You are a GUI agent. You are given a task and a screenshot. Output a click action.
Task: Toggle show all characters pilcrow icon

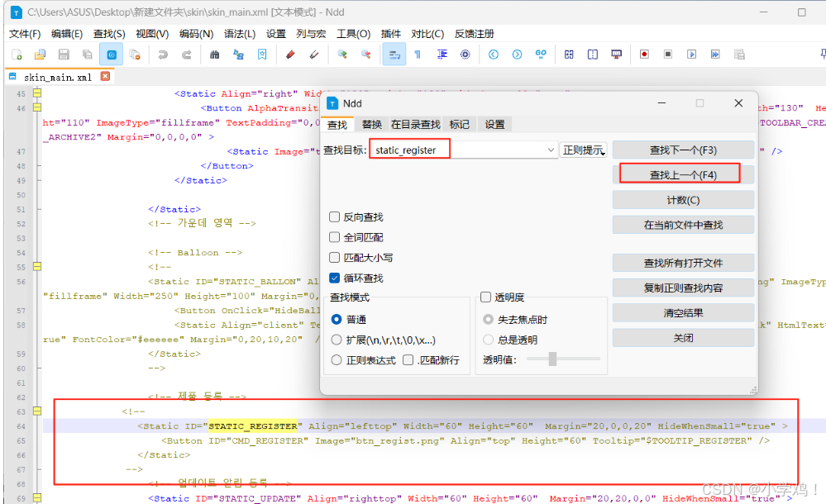(x=418, y=55)
